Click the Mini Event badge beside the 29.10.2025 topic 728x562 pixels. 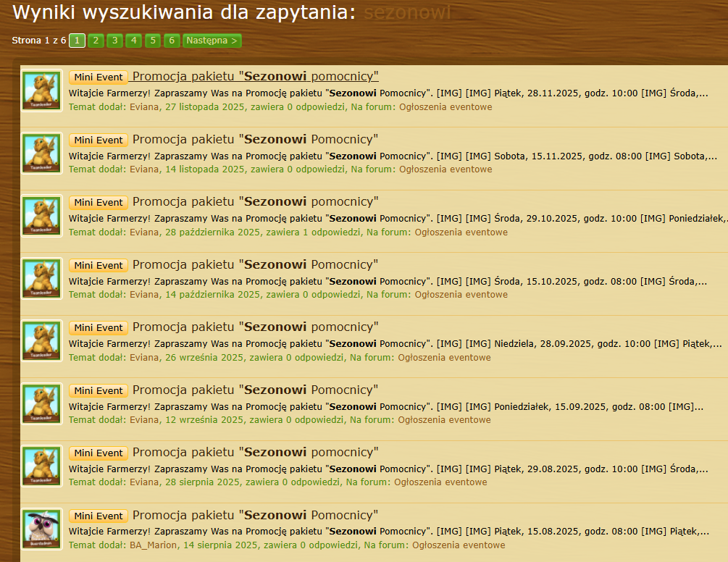point(99,202)
